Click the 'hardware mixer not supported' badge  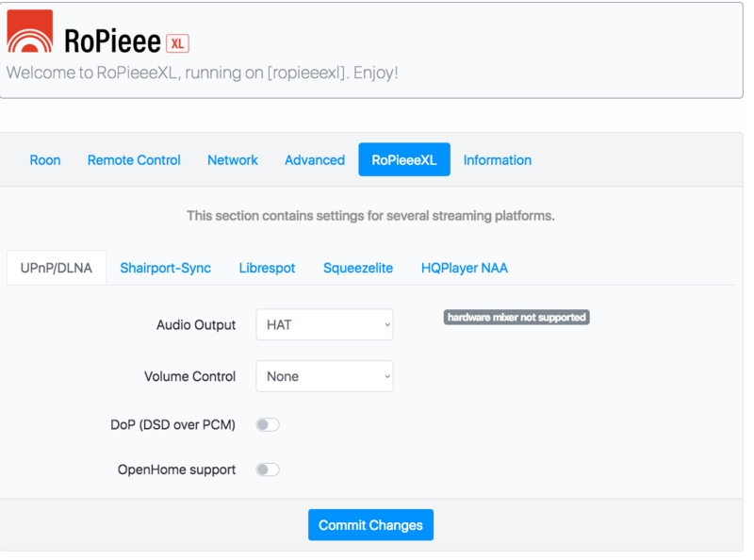tap(516, 318)
